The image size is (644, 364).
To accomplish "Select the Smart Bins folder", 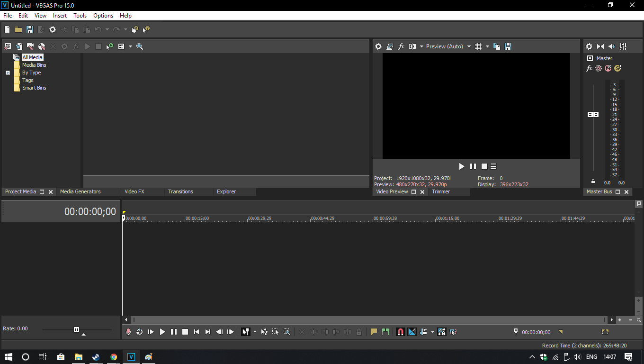I will (34, 88).
